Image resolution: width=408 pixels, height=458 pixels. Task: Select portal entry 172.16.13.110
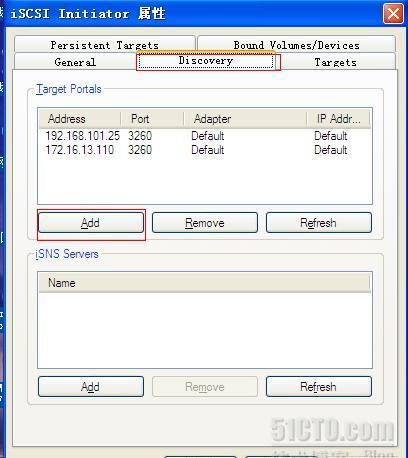coord(205,150)
